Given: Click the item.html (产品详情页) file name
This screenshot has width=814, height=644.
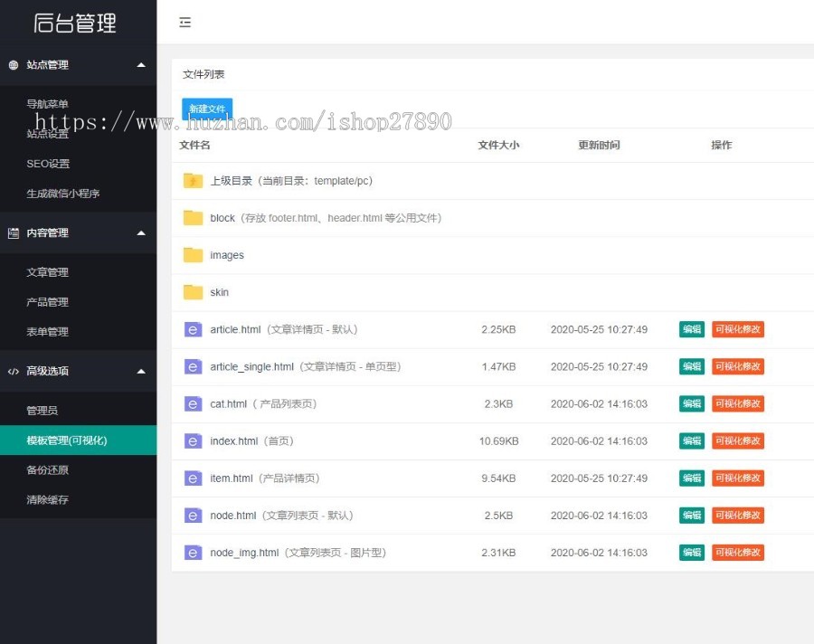Looking at the screenshot, I should pos(265,478).
